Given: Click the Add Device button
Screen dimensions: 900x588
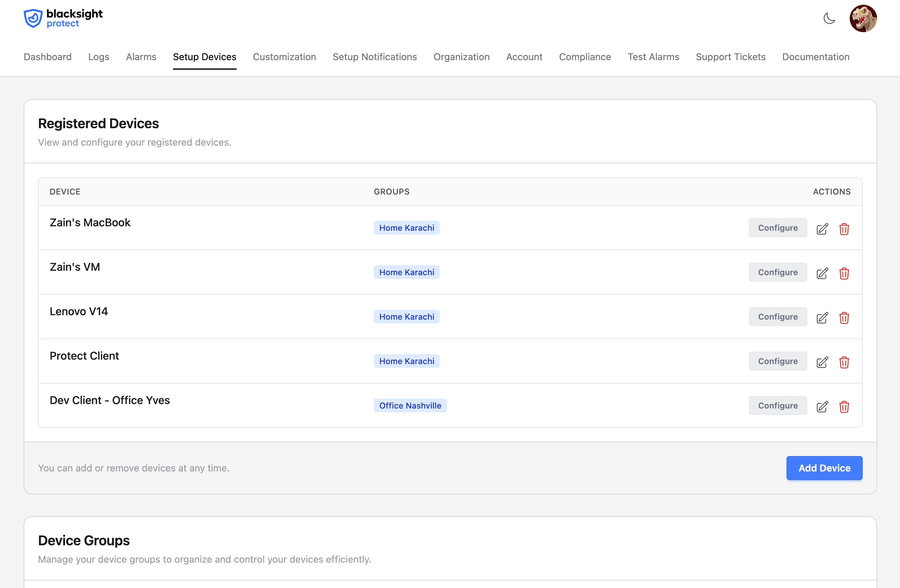Looking at the screenshot, I should tap(824, 468).
